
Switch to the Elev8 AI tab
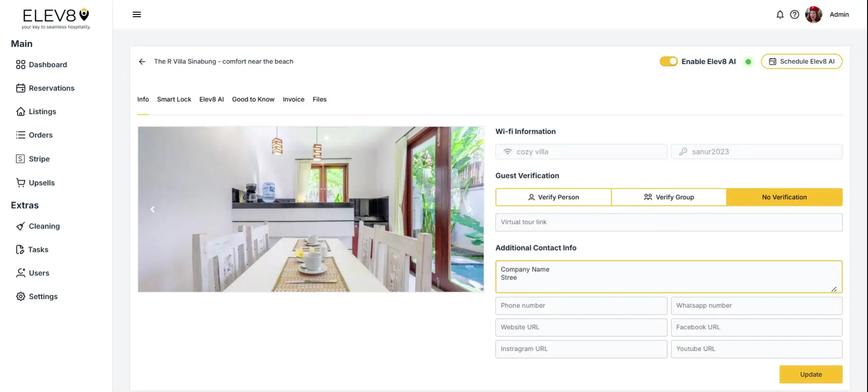pyautogui.click(x=212, y=99)
